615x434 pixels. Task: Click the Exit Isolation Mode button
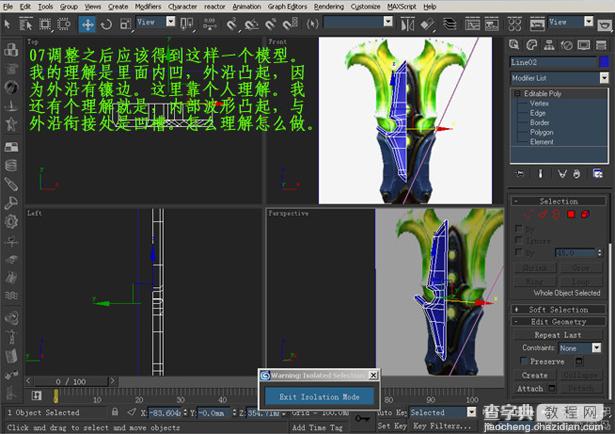point(319,397)
